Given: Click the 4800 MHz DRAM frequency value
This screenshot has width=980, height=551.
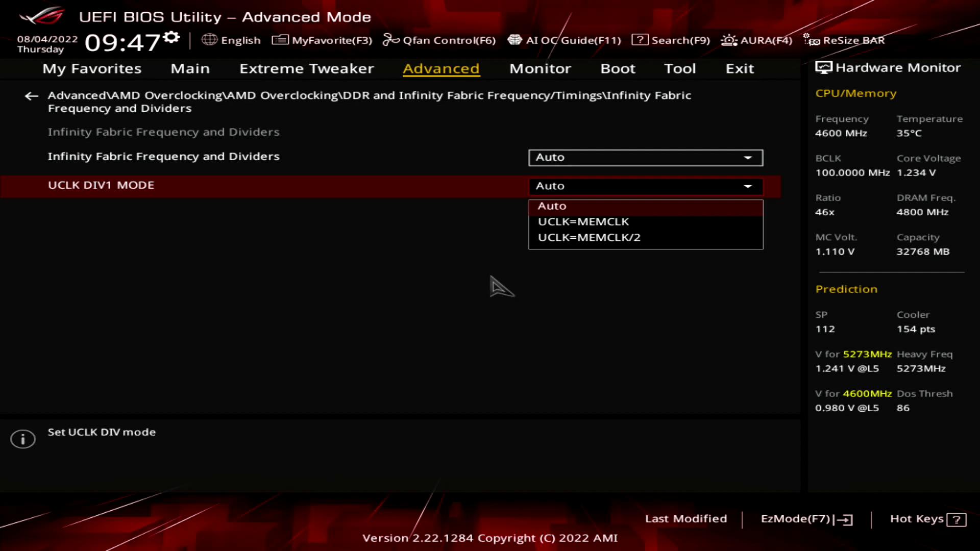Looking at the screenshot, I should click(x=922, y=212).
